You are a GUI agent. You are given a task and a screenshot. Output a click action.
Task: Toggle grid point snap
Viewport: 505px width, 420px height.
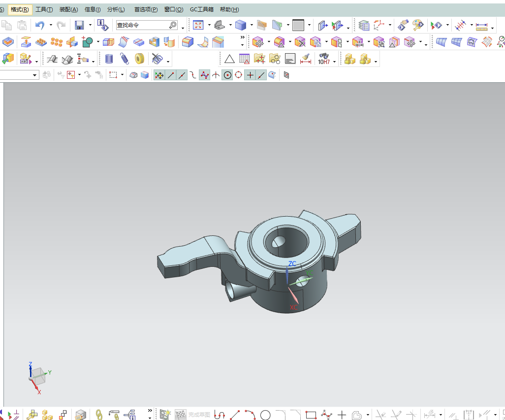[286, 75]
